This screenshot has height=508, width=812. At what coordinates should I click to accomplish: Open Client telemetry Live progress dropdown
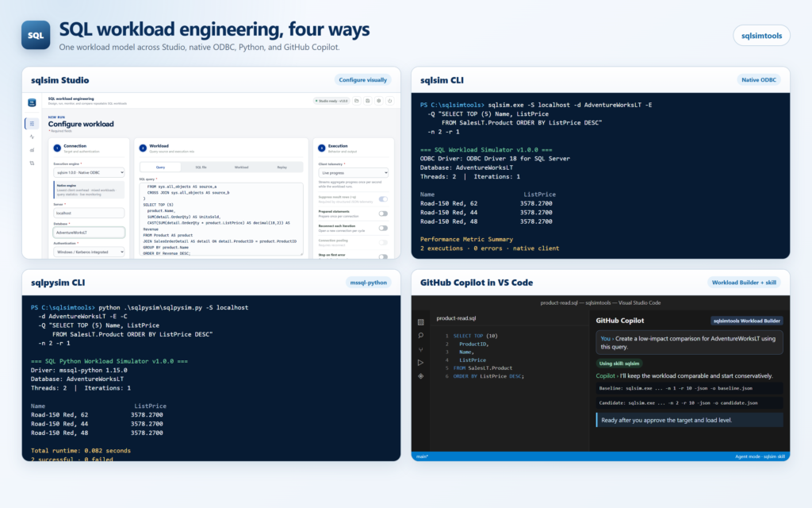353,172
